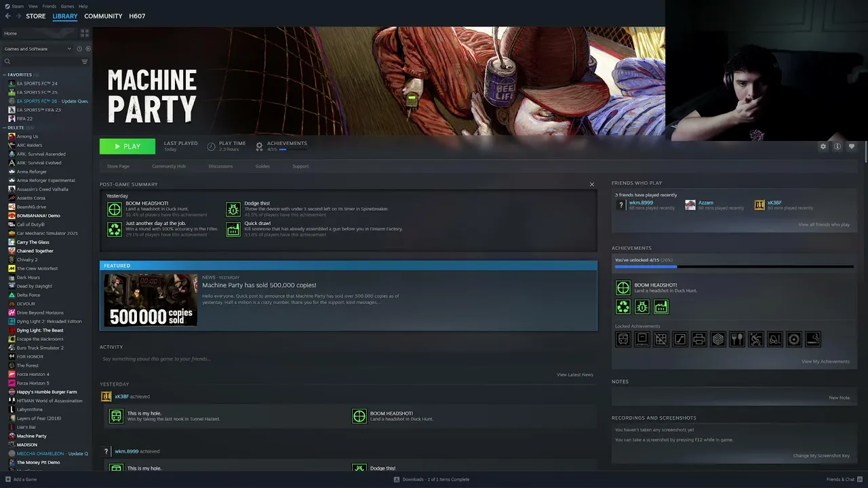Click the activity 'Say something' input box
Viewport: 868px width, 488px height.
click(349, 359)
